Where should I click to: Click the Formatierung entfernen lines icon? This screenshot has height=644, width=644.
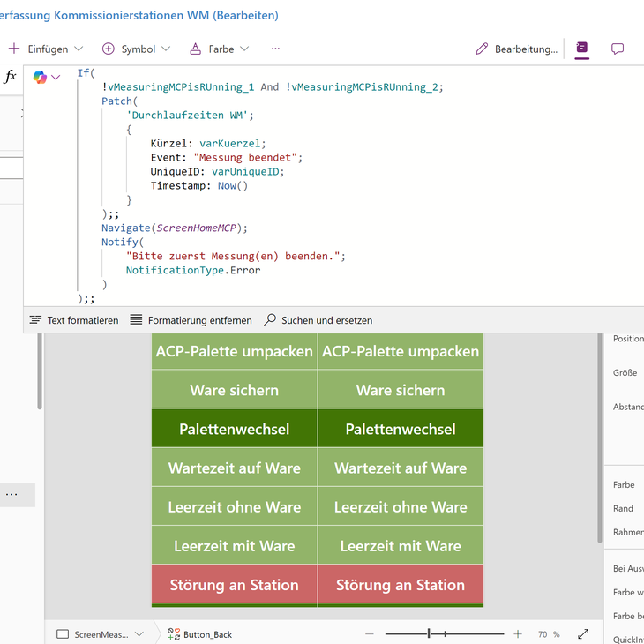[136, 319]
